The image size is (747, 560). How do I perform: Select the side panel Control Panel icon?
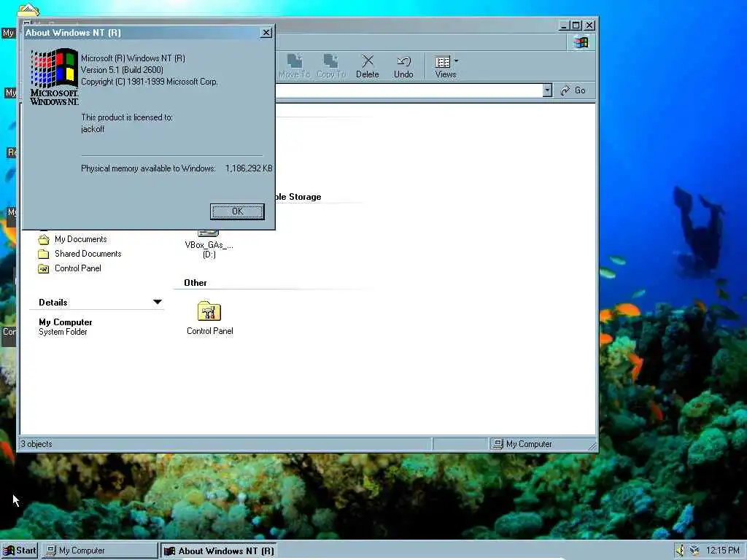click(x=43, y=268)
